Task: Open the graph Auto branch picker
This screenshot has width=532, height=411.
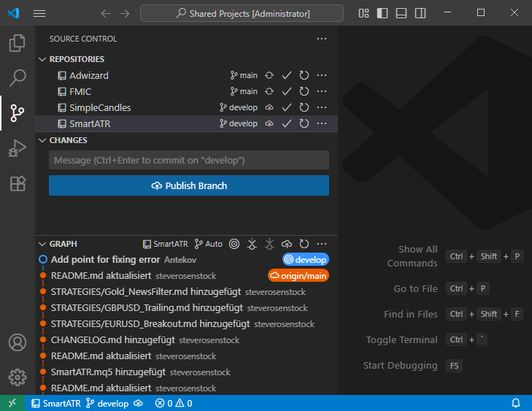Action: (208, 244)
